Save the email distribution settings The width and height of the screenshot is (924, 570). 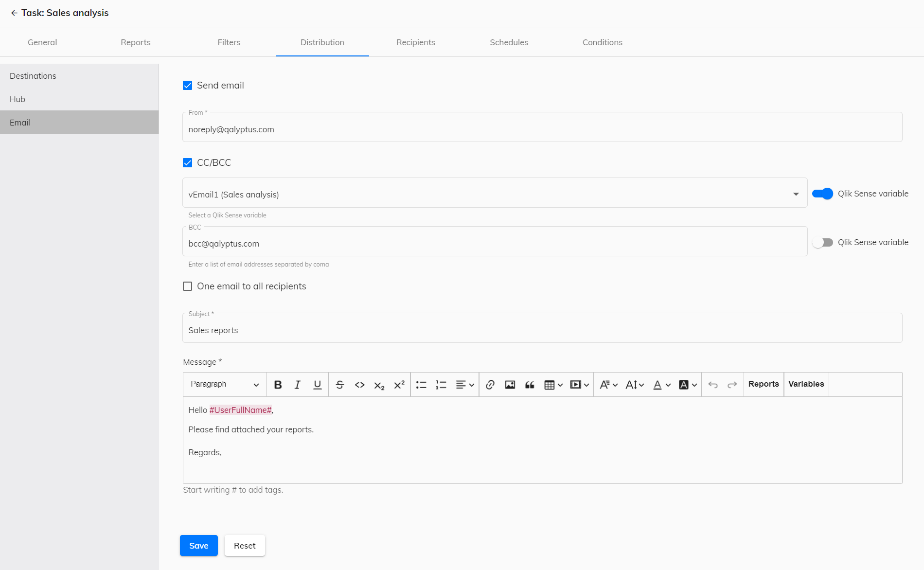tap(198, 545)
